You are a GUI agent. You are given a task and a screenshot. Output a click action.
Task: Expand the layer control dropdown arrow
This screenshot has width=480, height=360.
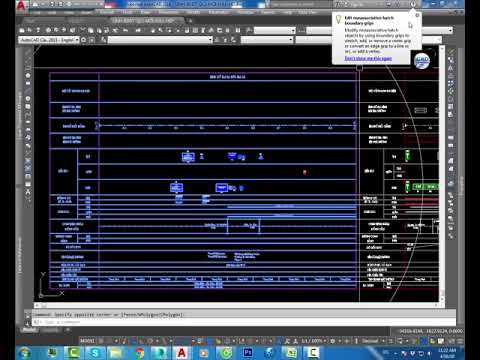(x=210, y=40)
